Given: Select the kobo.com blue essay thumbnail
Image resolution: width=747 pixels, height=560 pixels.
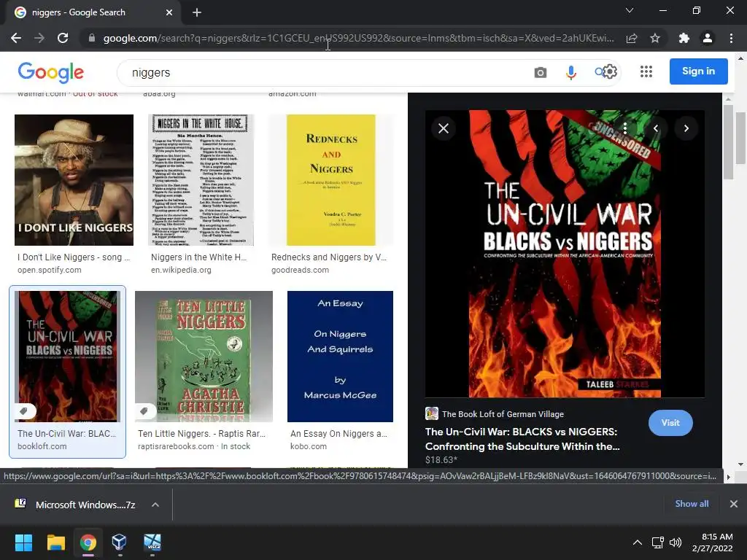Looking at the screenshot, I should pos(340,357).
